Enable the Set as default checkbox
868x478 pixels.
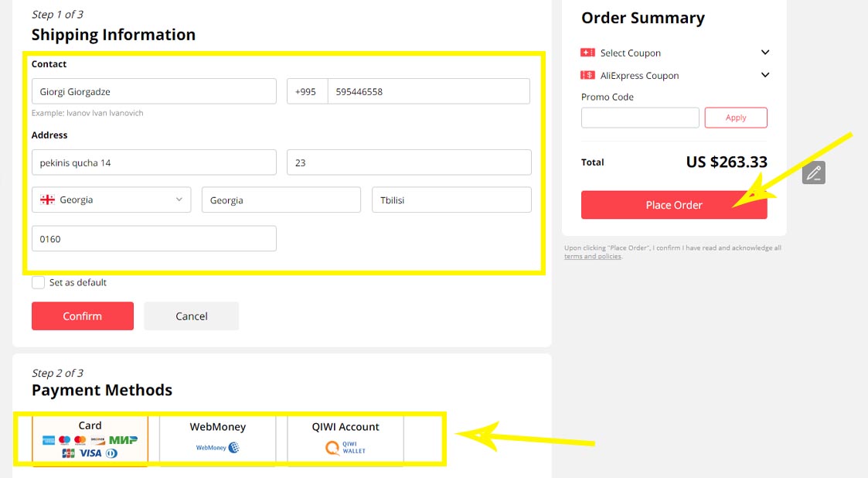click(38, 283)
